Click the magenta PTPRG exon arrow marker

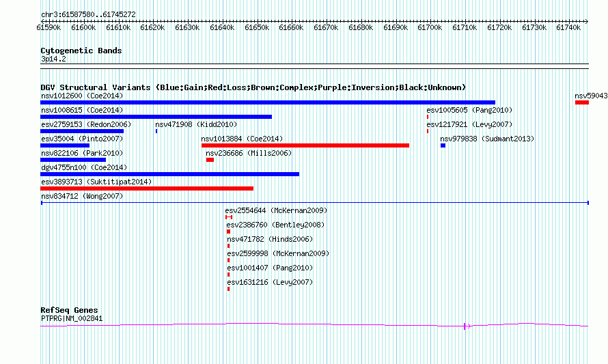coord(467,326)
